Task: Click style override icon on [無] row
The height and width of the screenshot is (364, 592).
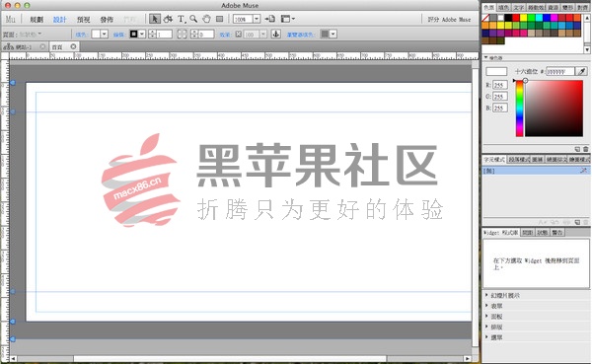Action: point(583,171)
